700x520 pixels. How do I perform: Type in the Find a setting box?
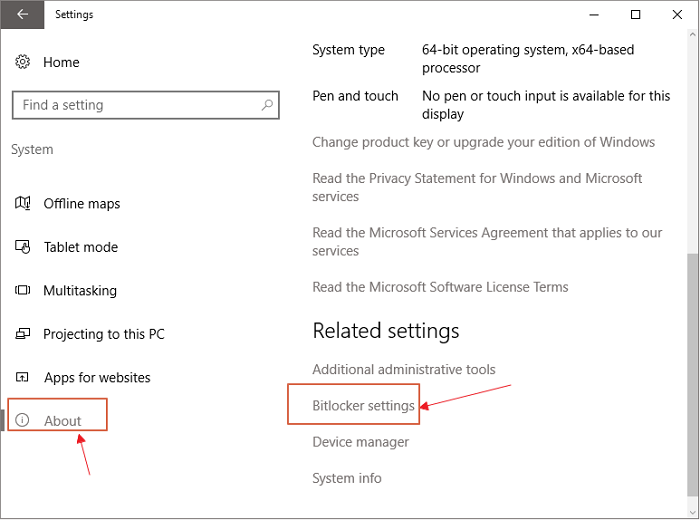tap(135, 105)
